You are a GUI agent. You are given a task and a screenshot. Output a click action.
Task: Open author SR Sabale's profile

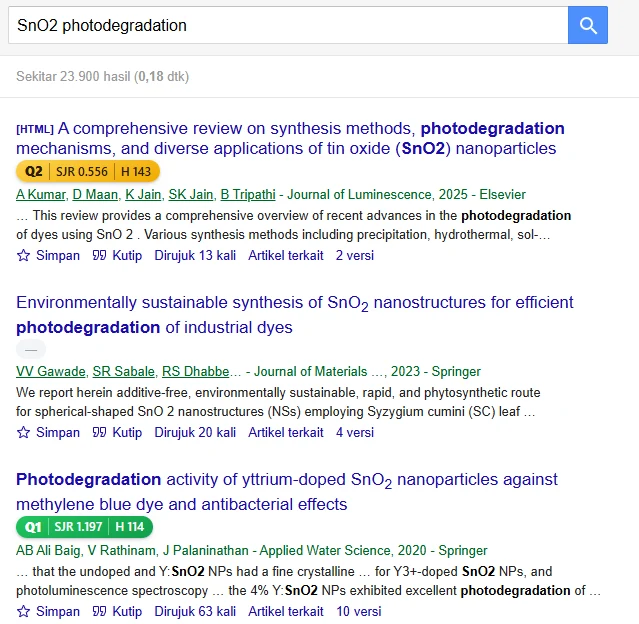(123, 371)
